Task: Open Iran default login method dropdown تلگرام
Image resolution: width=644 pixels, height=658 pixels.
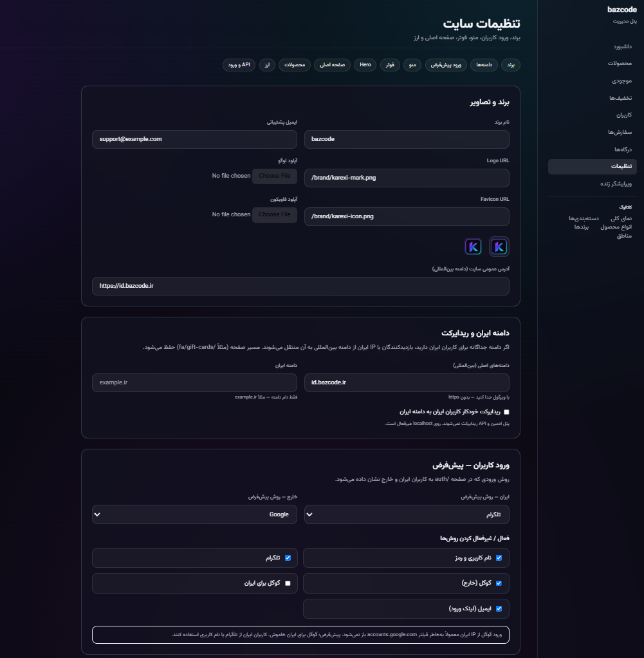Action: (x=407, y=514)
